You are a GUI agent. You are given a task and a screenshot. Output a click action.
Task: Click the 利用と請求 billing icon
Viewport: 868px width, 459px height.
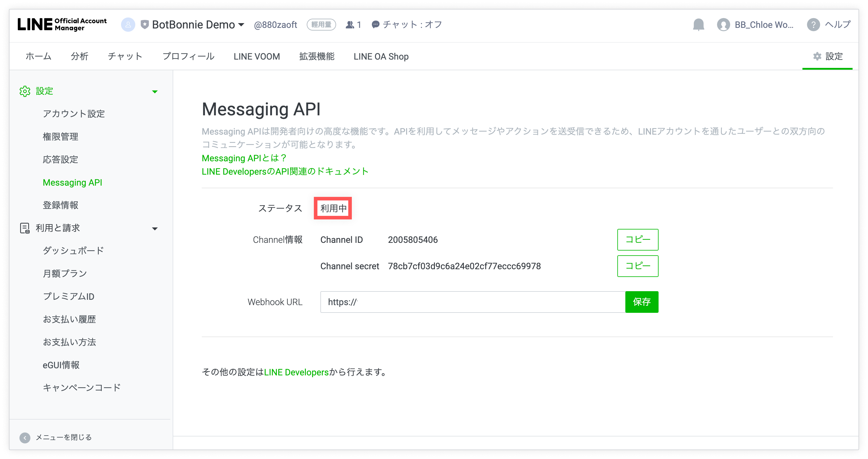pos(25,228)
